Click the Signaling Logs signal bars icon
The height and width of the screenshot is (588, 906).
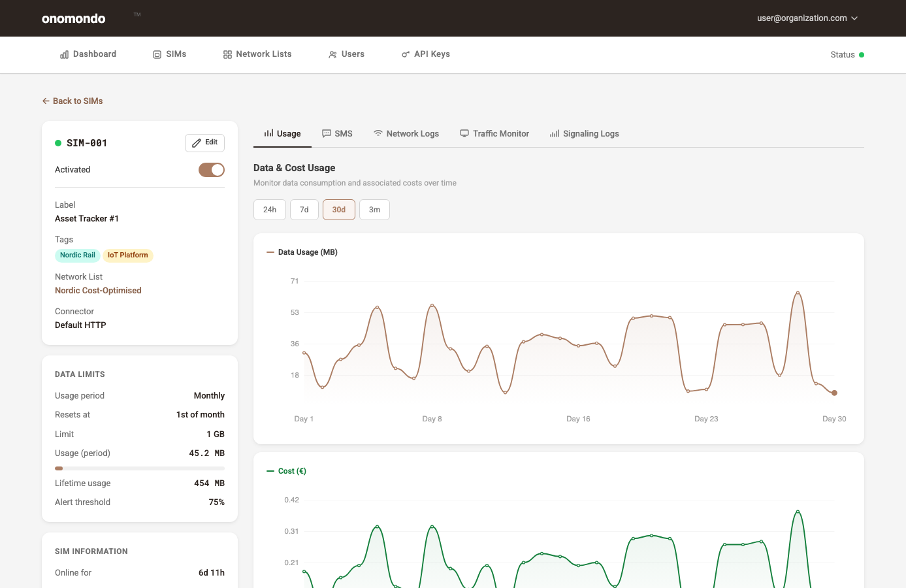coord(555,133)
